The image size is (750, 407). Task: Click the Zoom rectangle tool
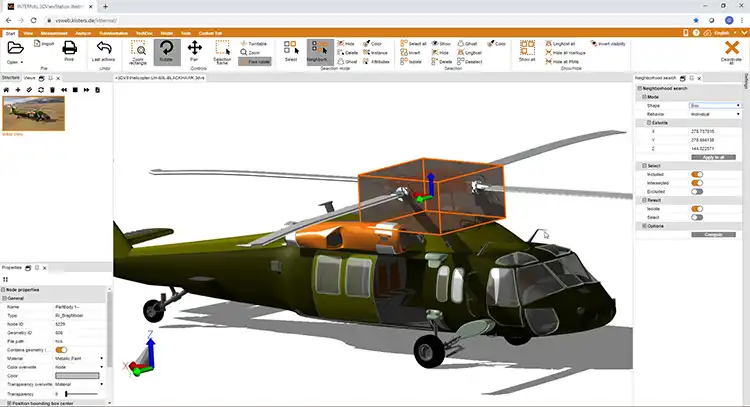coord(139,51)
